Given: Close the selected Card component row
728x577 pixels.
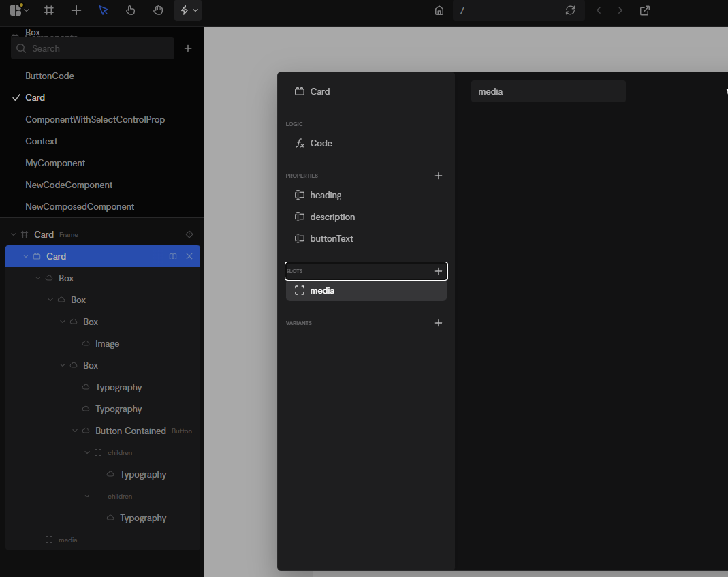Looking at the screenshot, I should (189, 256).
